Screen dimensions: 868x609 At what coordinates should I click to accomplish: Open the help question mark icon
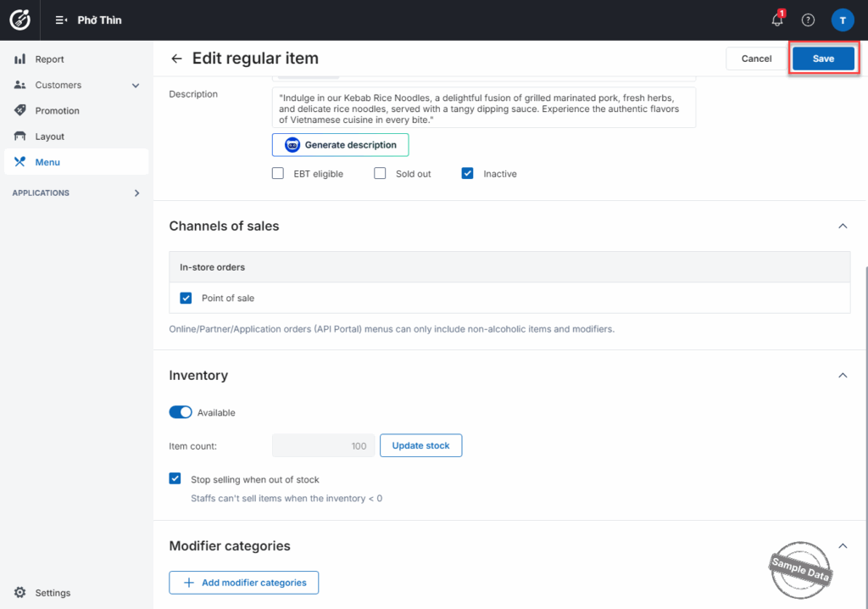coord(808,20)
